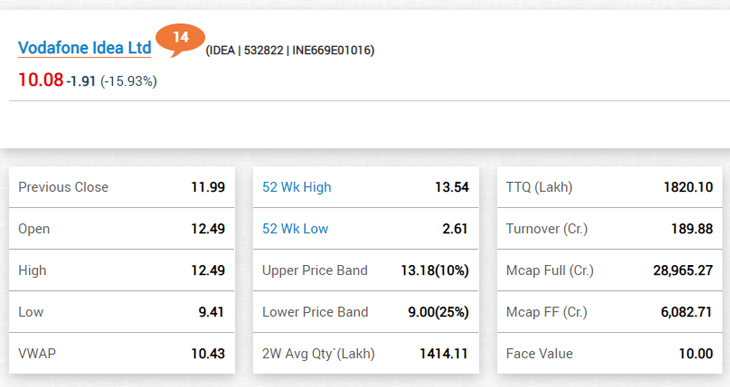Select the Face Value row 10.00
The width and height of the screenshot is (730, 387).
[x=609, y=353]
